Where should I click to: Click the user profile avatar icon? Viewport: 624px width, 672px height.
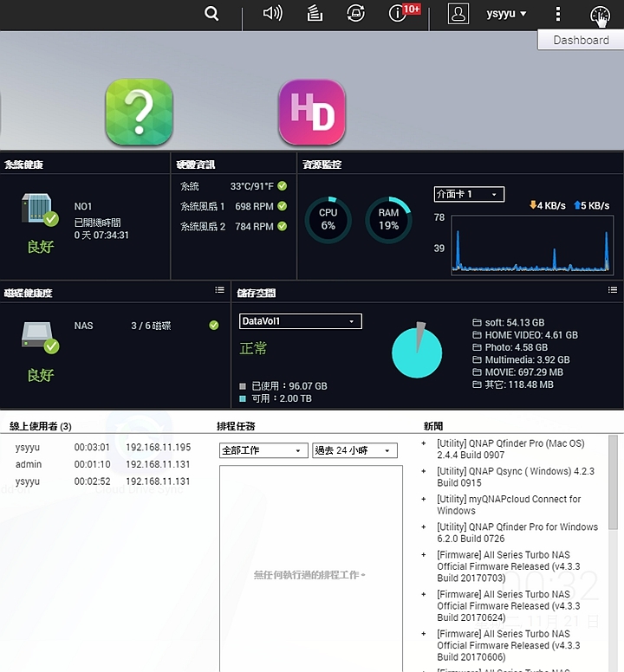coord(458,14)
